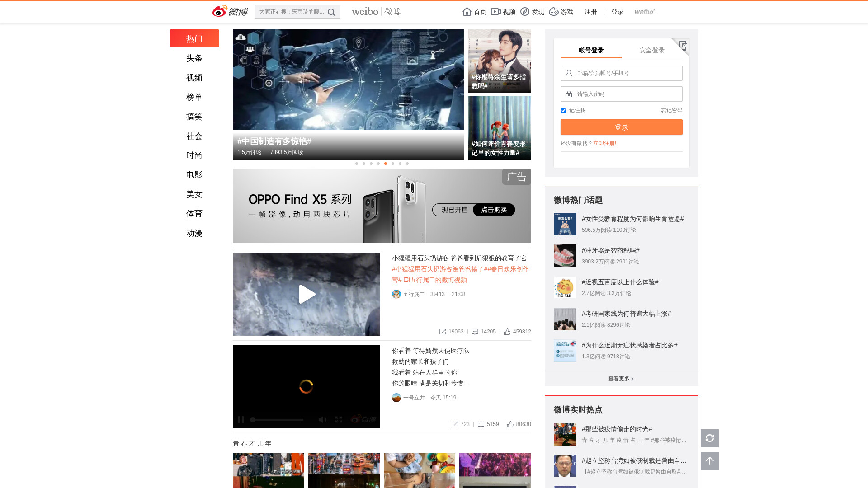Screen dimensions: 868x488
Task: Select 电影 category in left sidebar
Action: pyautogui.click(x=194, y=175)
